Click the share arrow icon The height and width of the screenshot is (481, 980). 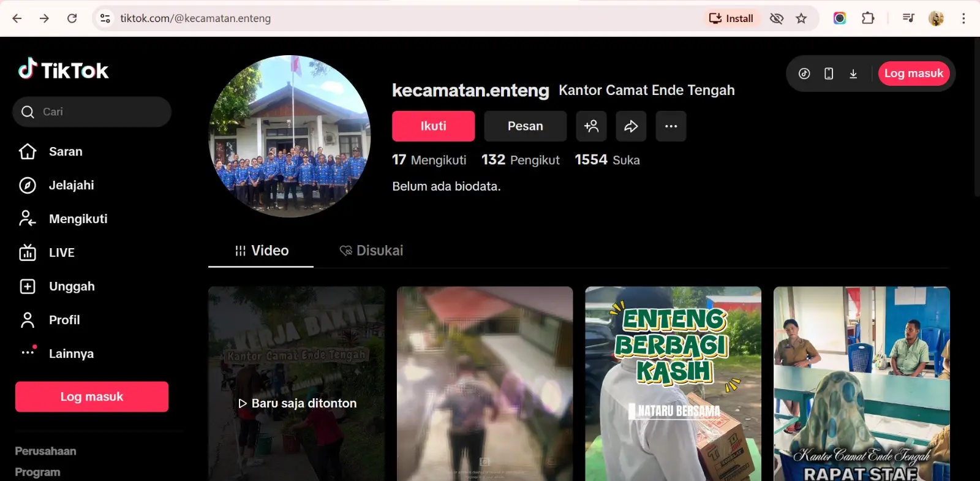point(631,126)
